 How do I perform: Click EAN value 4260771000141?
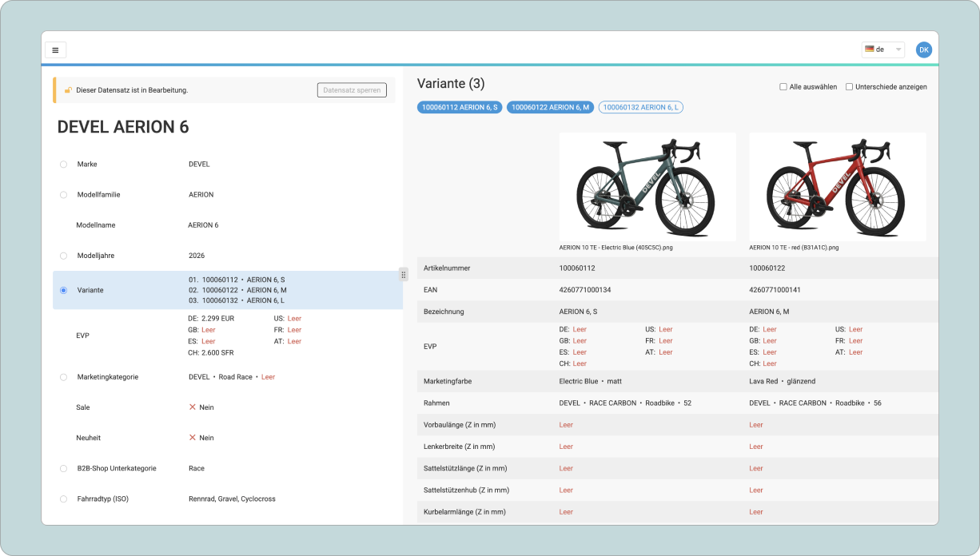point(775,290)
